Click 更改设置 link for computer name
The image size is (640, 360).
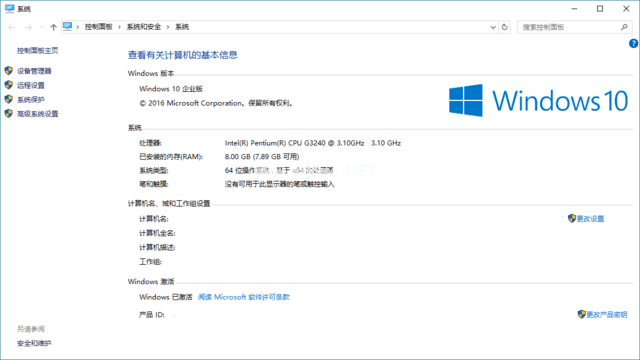point(590,219)
